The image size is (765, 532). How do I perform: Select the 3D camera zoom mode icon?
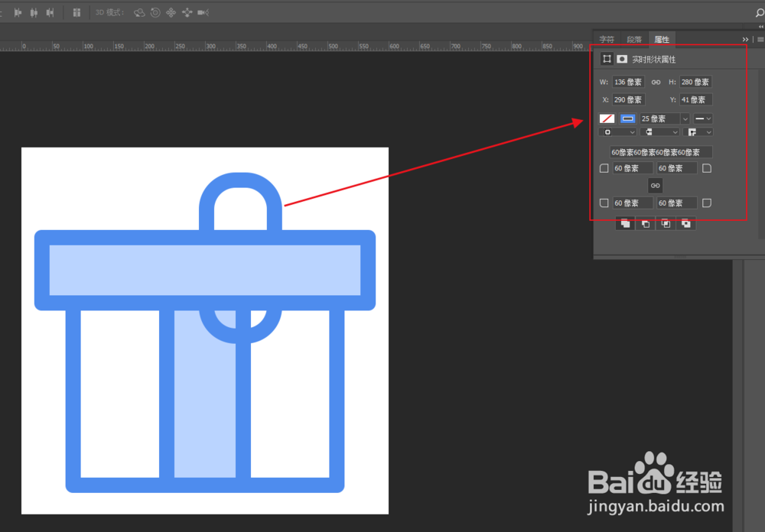coord(203,13)
